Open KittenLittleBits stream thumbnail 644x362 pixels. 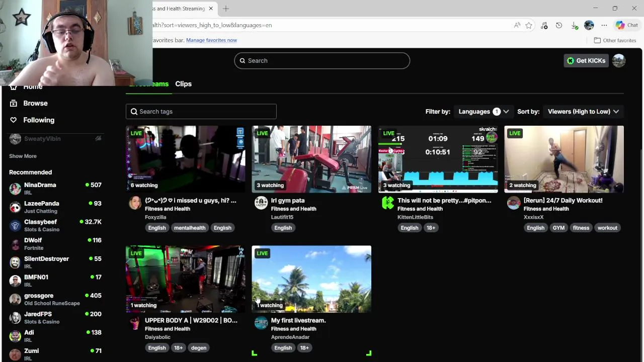438,159
